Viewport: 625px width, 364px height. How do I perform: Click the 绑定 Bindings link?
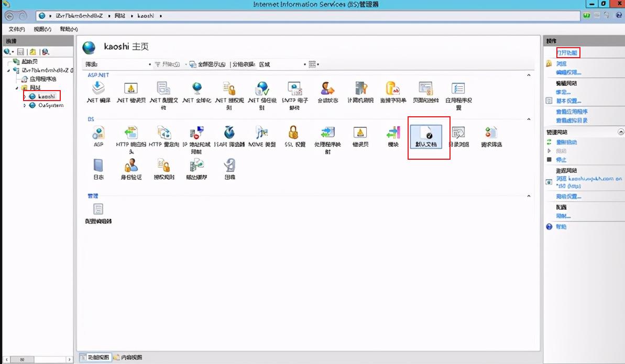tap(563, 92)
